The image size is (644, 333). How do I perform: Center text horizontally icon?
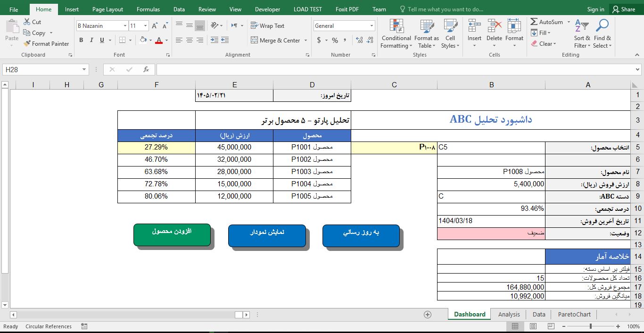tap(189, 41)
